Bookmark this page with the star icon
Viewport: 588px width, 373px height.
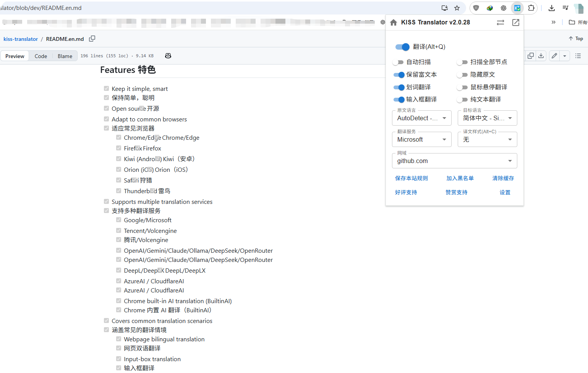click(x=457, y=8)
